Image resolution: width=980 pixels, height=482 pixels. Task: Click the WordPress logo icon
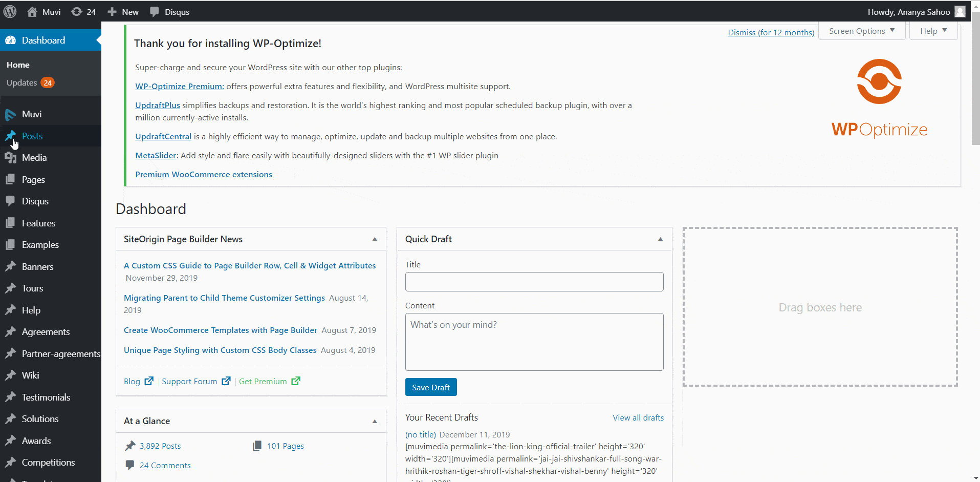click(10, 11)
